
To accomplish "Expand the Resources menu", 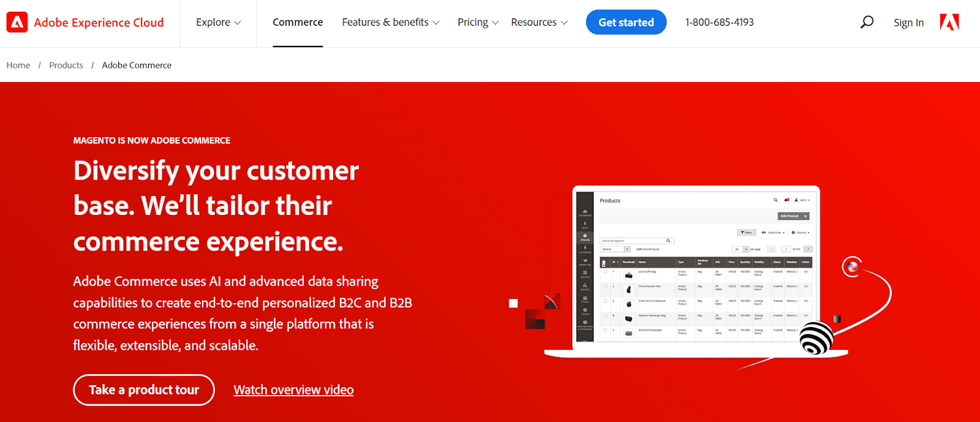I will pos(540,23).
